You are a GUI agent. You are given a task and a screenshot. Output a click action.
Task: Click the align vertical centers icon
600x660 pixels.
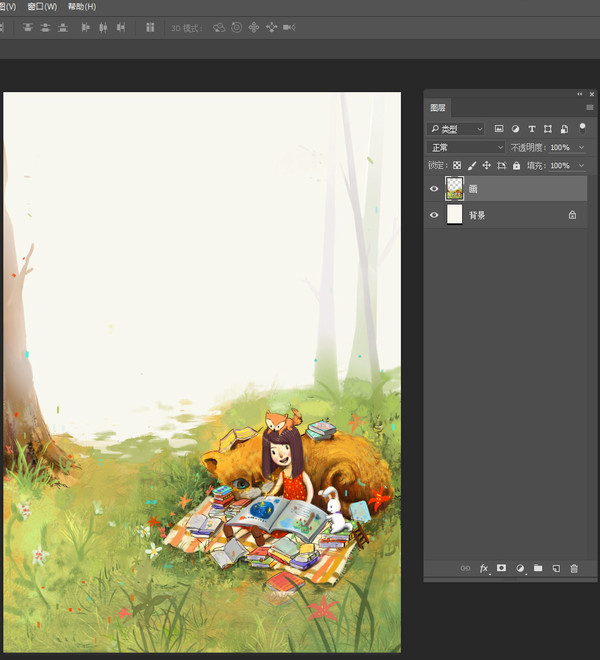pyautogui.click(x=45, y=28)
